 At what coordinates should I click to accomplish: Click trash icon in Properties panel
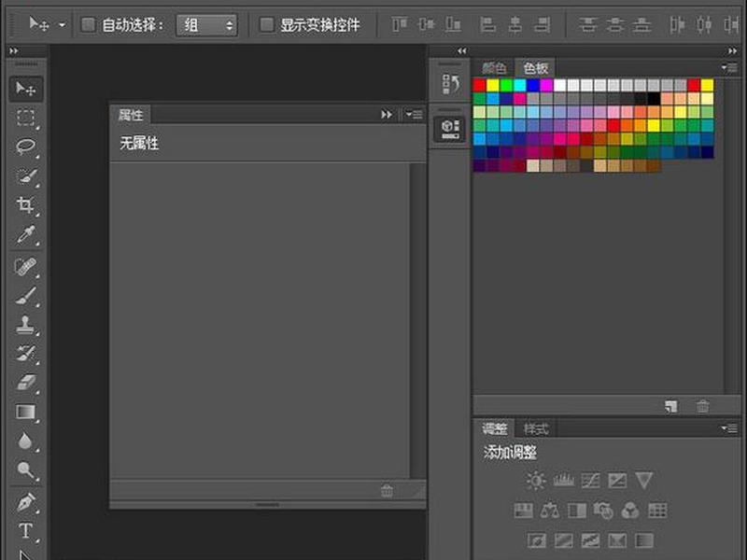387,491
